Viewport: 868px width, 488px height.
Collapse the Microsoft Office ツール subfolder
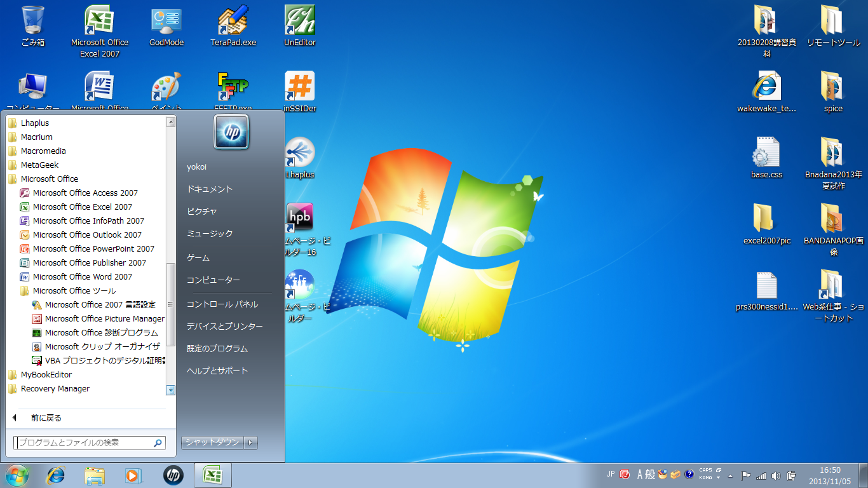coord(74,291)
